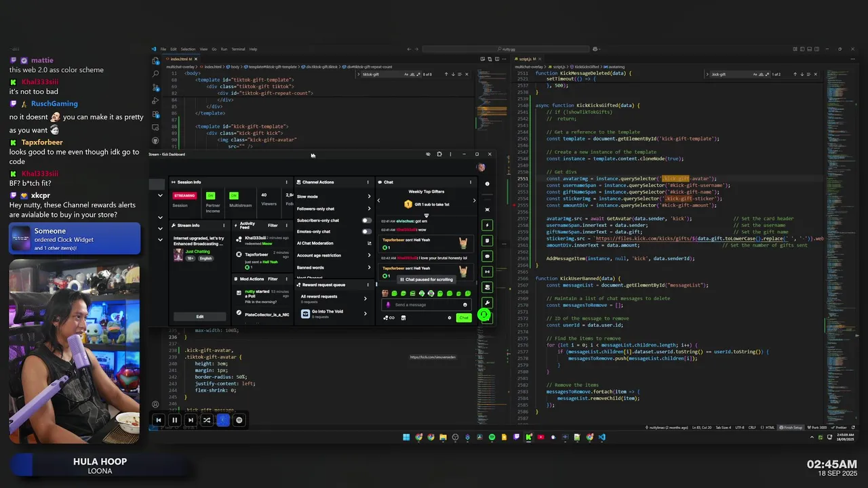Click Prettier in VS Code status bar
Screen dimensions: 868x488
[x=840, y=428]
